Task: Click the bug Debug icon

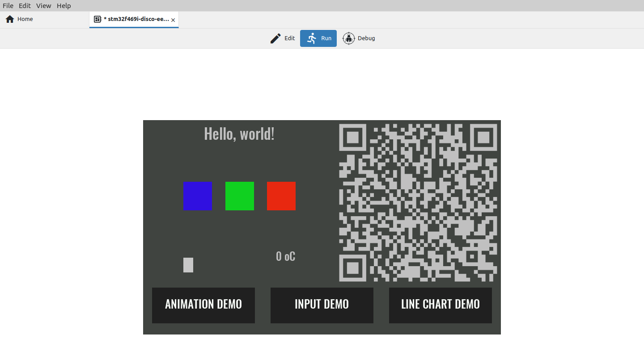Action: (x=349, y=38)
